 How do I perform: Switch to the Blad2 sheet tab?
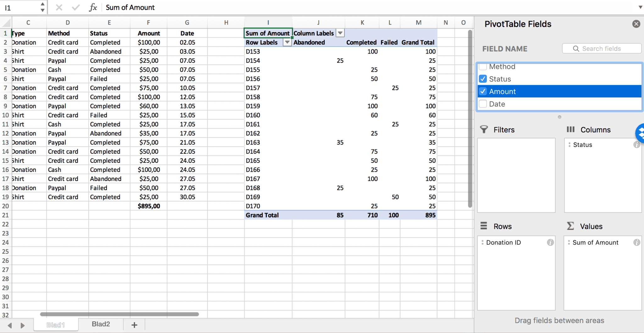[100, 324]
